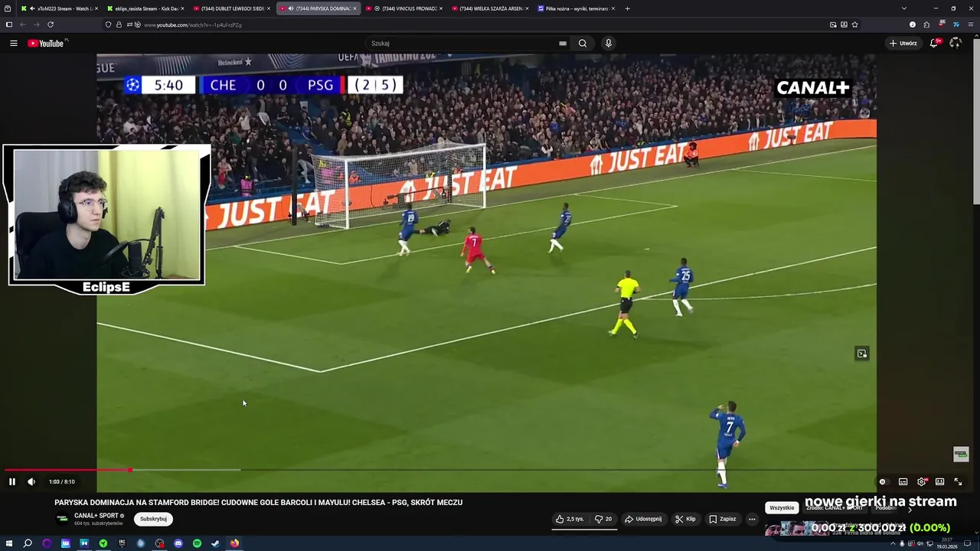980x551 pixels.
Task: Go to YouTube home logo
Action: (x=47, y=43)
